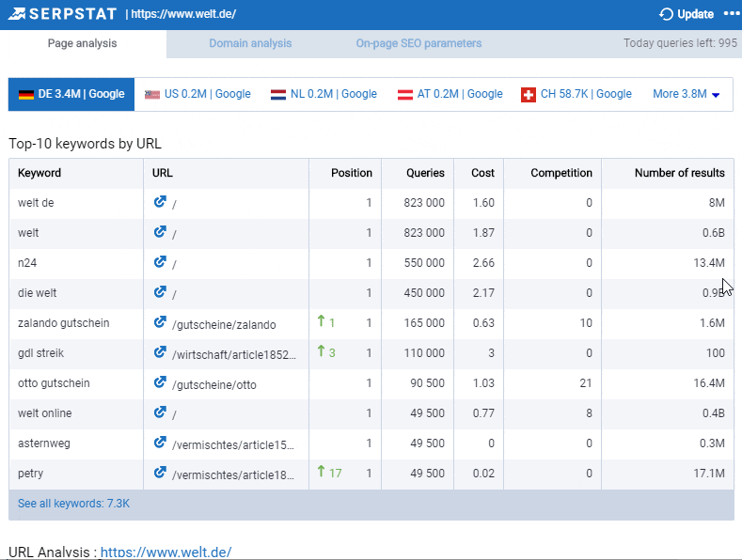The image size is (742, 560).
Task: Click the /gutscheine/otto URL
Action: 214,385
